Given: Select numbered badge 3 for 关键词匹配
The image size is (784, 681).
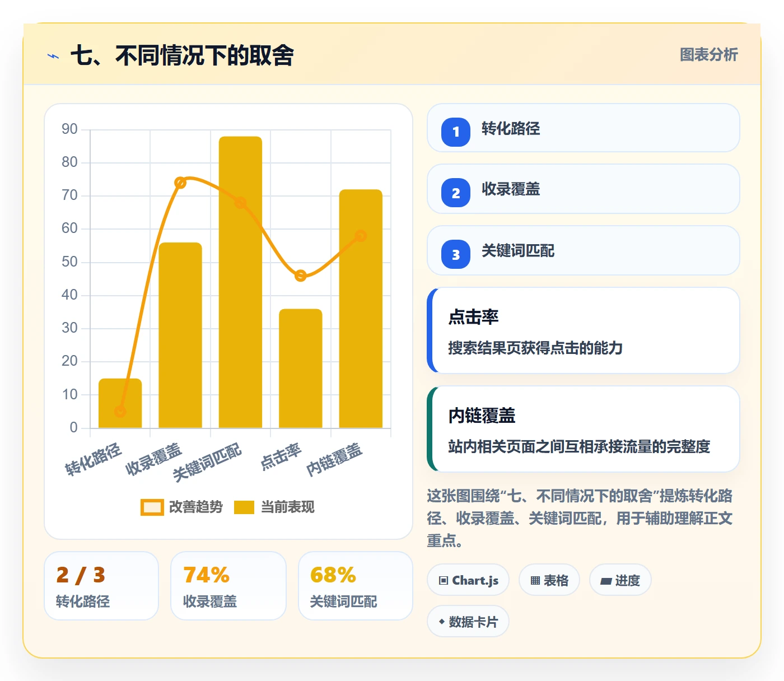Looking at the screenshot, I should point(456,254).
